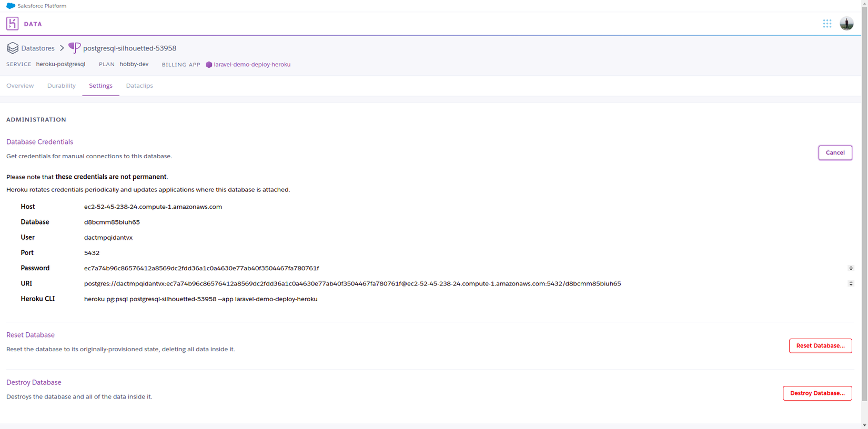
Task: Click the Reset Database heading
Action: tap(31, 335)
